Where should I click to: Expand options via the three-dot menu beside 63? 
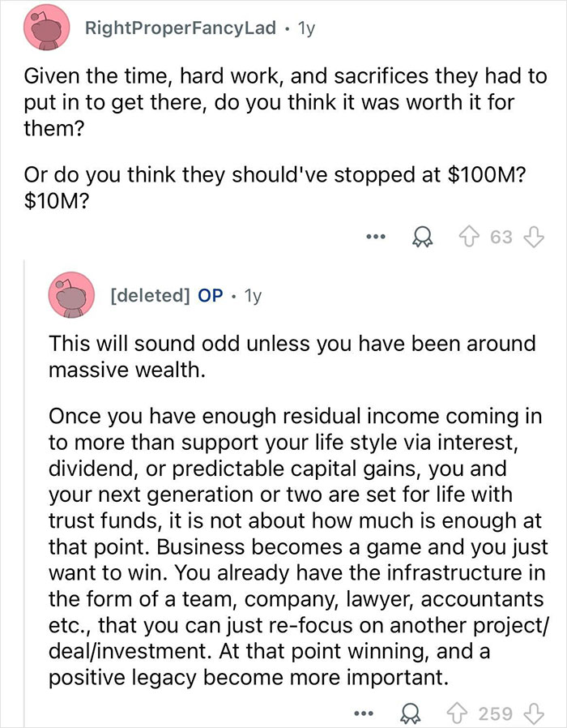375,237
